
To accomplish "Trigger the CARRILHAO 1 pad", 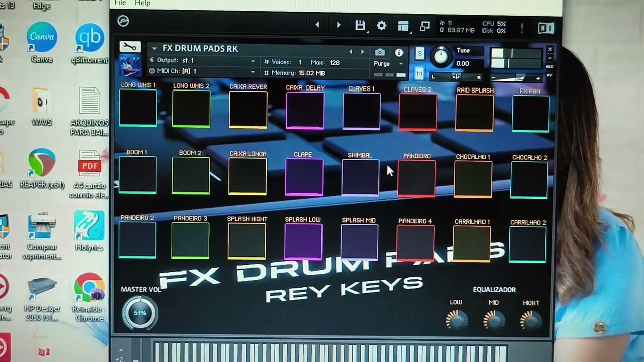I will click(472, 244).
